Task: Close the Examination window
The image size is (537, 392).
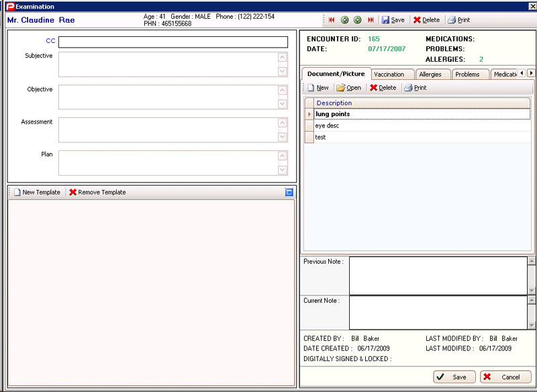Action: [x=533, y=6]
